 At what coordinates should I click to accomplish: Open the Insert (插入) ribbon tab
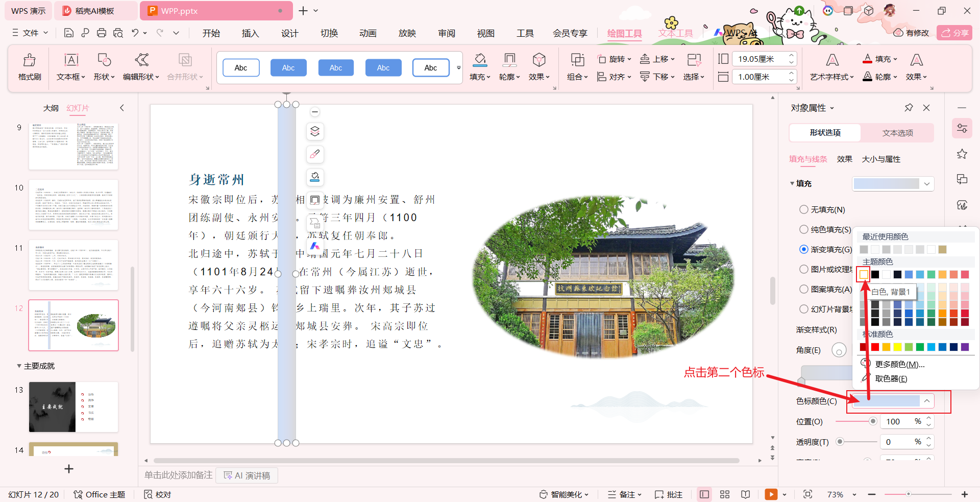click(250, 33)
